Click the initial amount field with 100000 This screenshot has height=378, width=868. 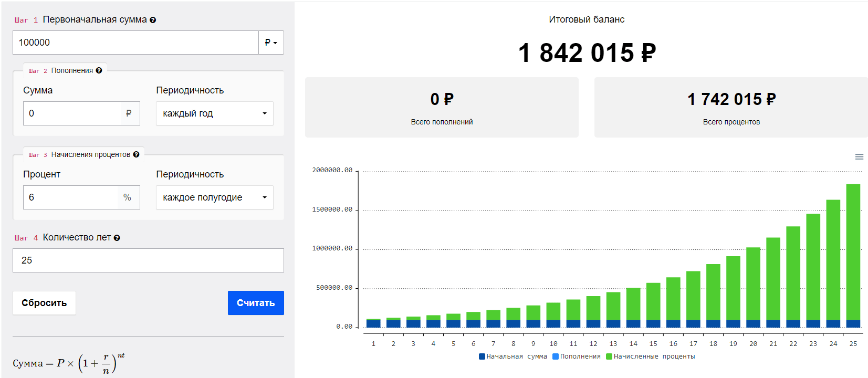(135, 43)
